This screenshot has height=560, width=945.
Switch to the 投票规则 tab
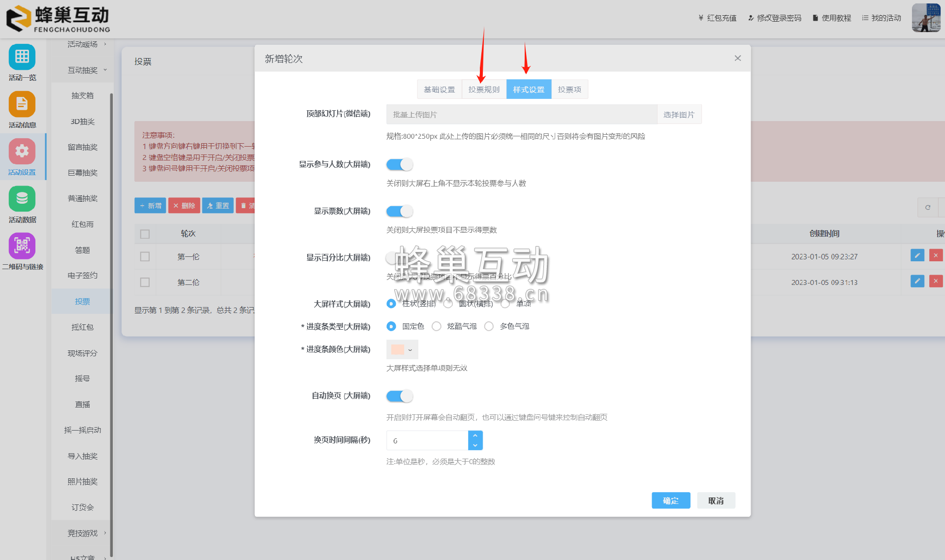pos(484,90)
